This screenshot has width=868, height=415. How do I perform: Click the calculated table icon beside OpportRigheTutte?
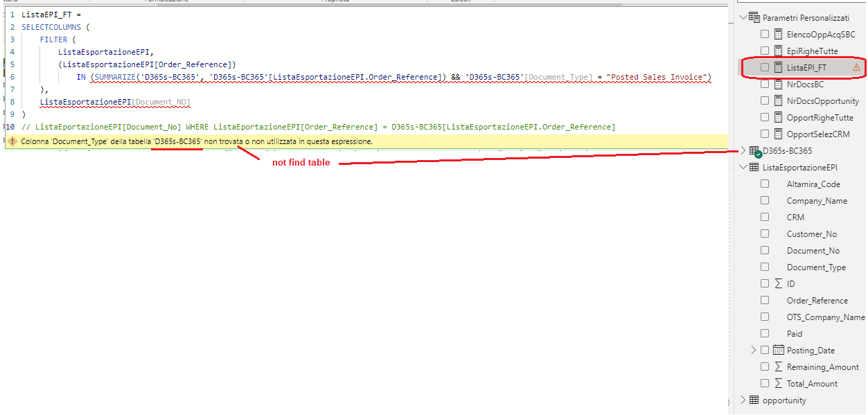coord(778,117)
